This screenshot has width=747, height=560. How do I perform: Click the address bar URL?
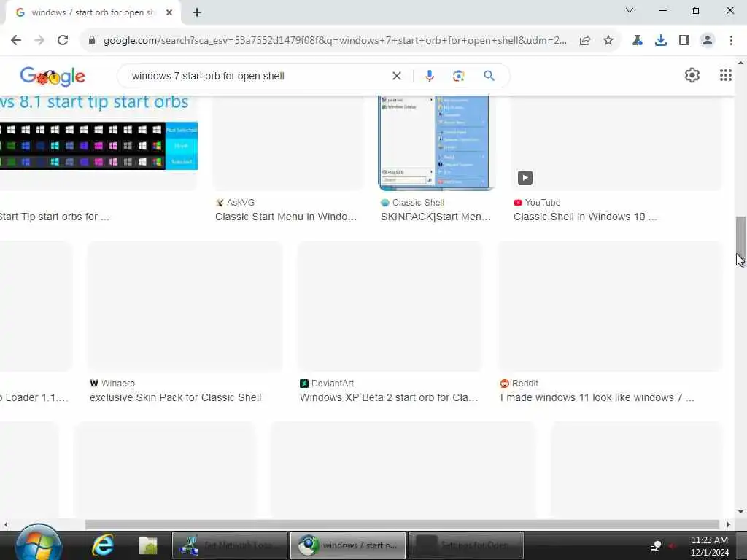tap(335, 41)
